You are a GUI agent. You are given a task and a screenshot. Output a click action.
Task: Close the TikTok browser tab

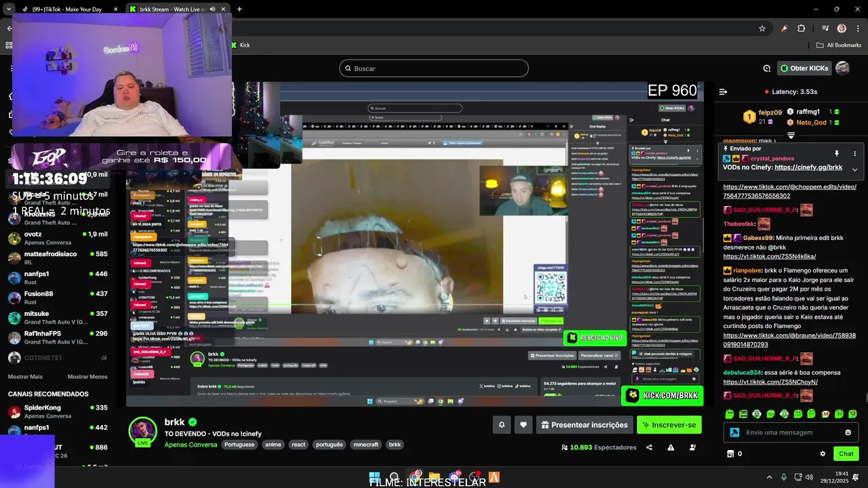pos(115,9)
